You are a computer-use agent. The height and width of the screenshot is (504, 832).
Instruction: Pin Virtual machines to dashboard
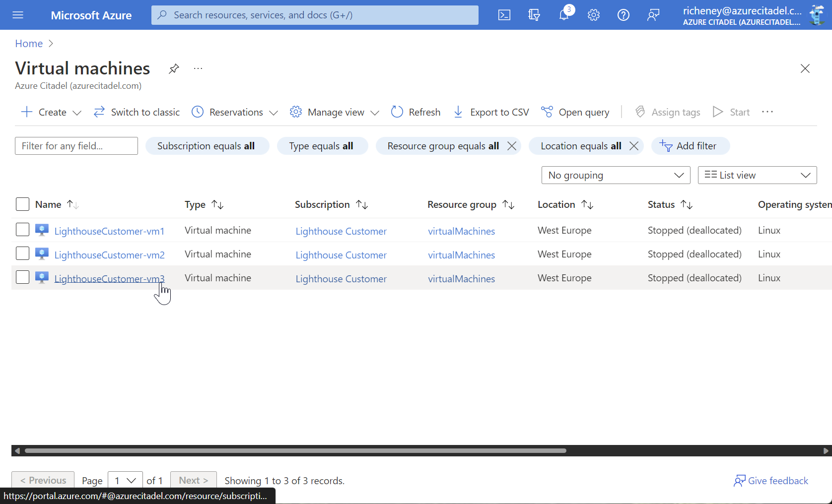tap(173, 69)
